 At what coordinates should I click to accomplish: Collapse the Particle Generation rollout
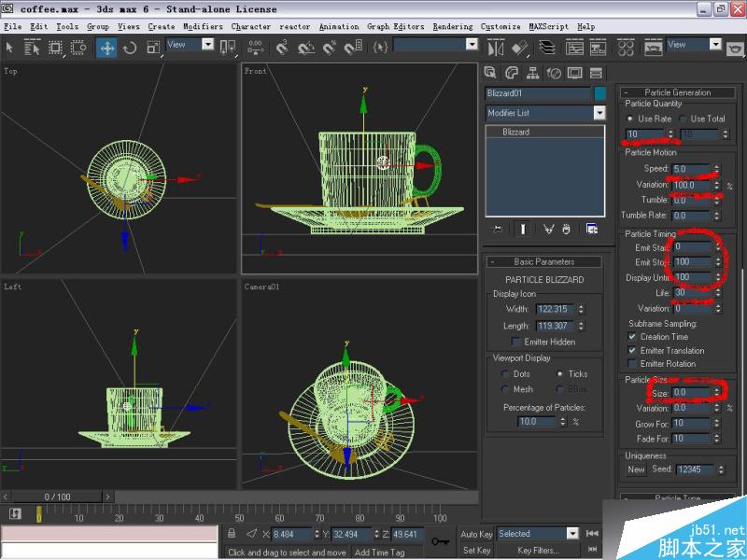[x=677, y=92]
